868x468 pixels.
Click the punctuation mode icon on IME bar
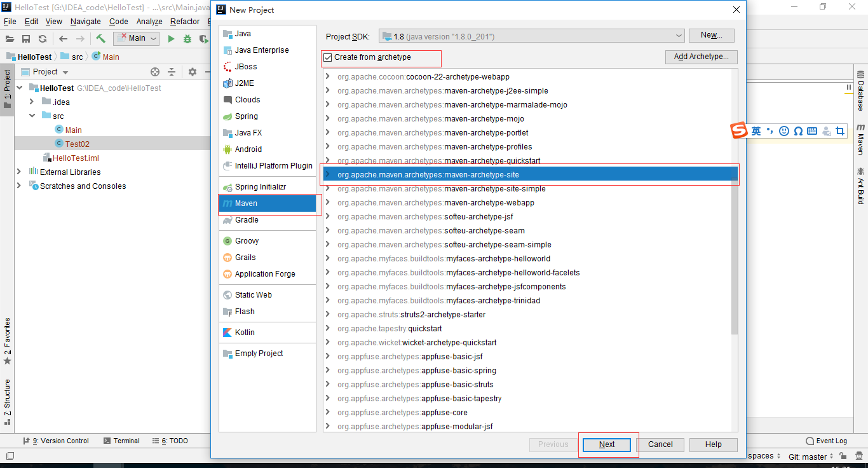[770, 131]
